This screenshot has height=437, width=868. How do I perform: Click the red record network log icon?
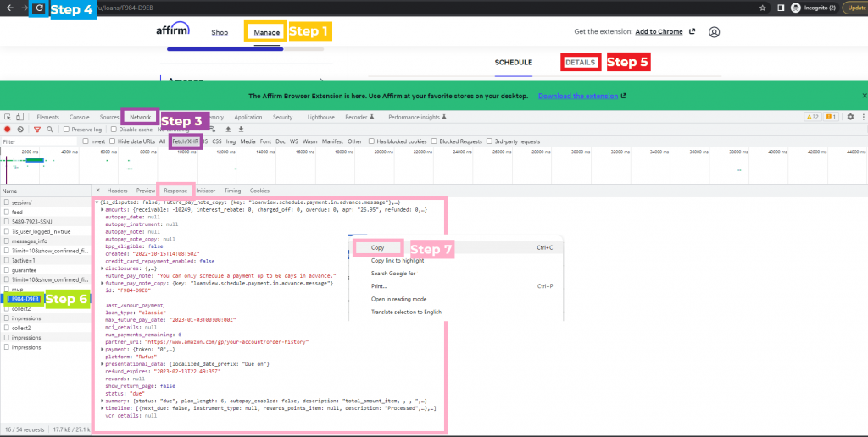7,129
